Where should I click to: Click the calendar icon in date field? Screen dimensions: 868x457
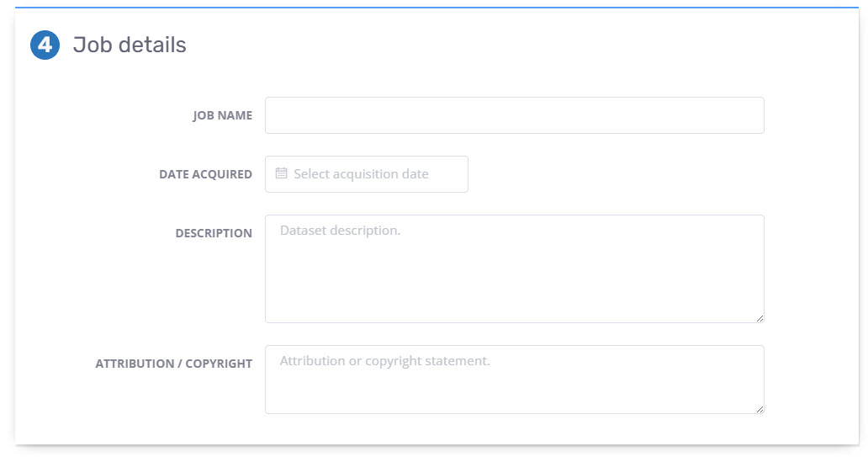click(x=282, y=174)
